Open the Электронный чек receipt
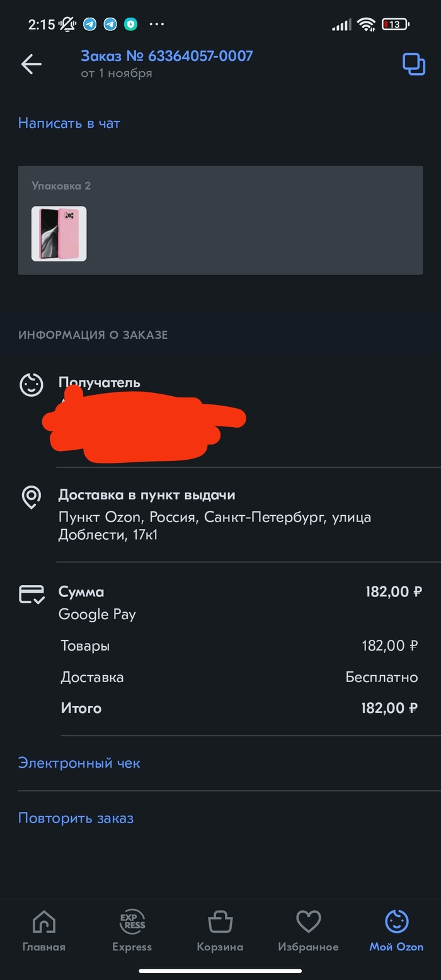This screenshot has height=980, width=441. tap(79, 763)
